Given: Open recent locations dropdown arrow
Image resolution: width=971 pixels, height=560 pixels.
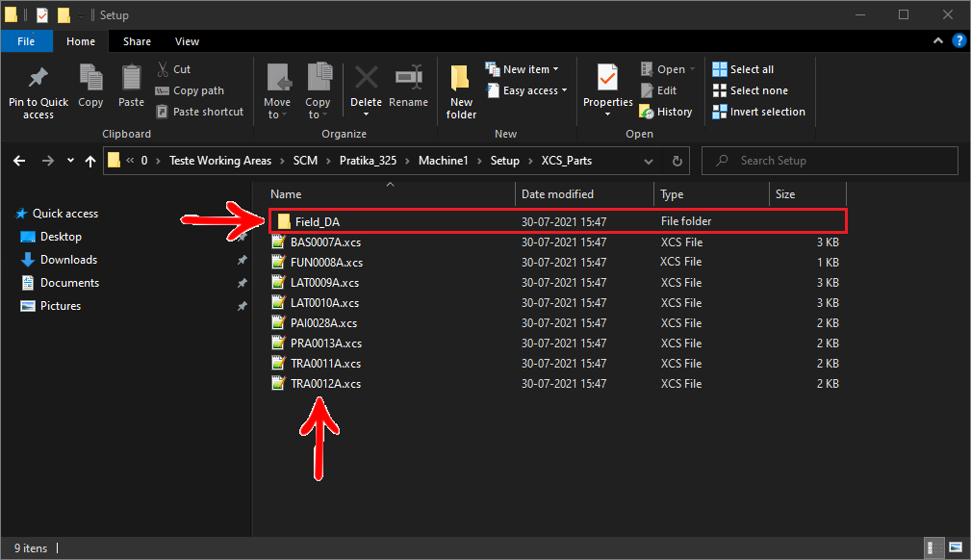Looking at the screenshot, I should [x=70, y=161].
